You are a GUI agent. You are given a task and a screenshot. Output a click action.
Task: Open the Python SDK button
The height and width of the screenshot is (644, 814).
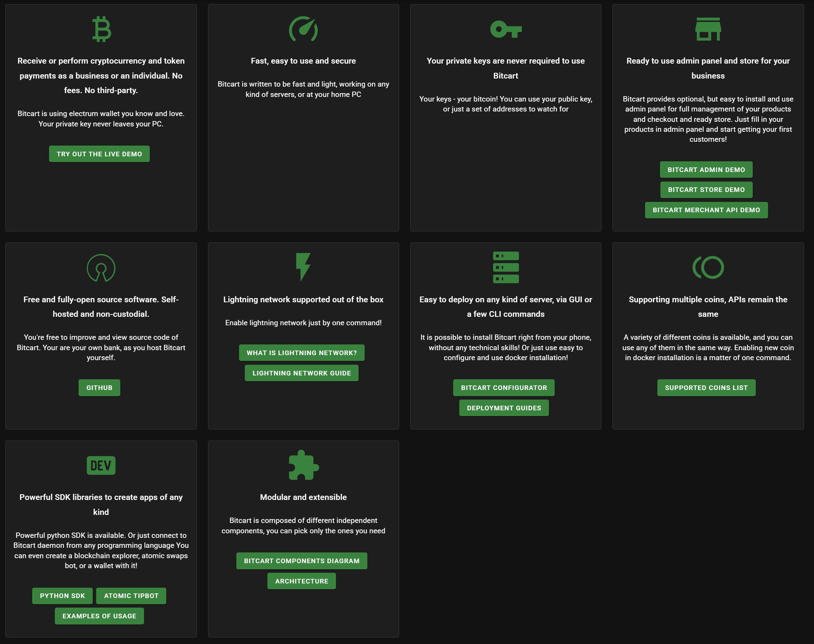(62, 596)
